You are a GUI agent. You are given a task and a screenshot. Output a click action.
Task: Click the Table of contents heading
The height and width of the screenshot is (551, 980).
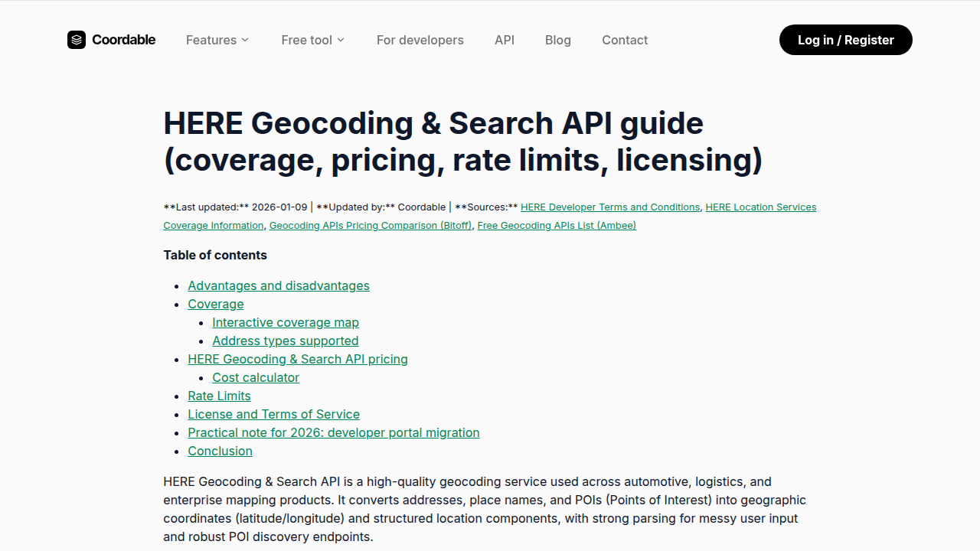coord(215,255)
